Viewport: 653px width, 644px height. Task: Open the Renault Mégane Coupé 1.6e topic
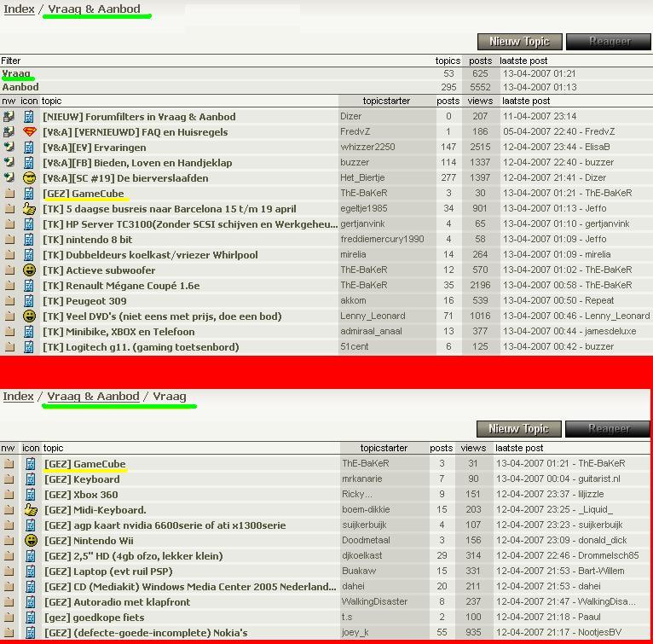click(121, 286)
